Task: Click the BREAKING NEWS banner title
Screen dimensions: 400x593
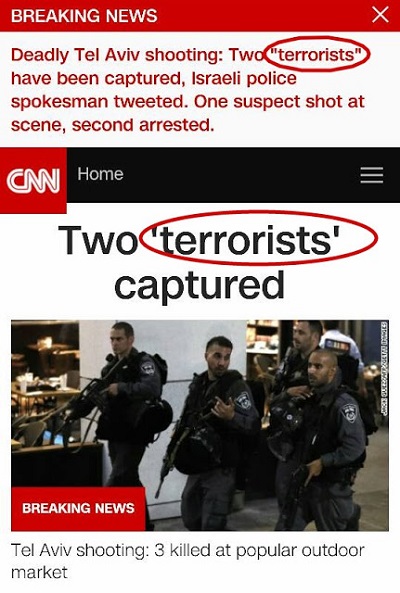Action: 84,16
